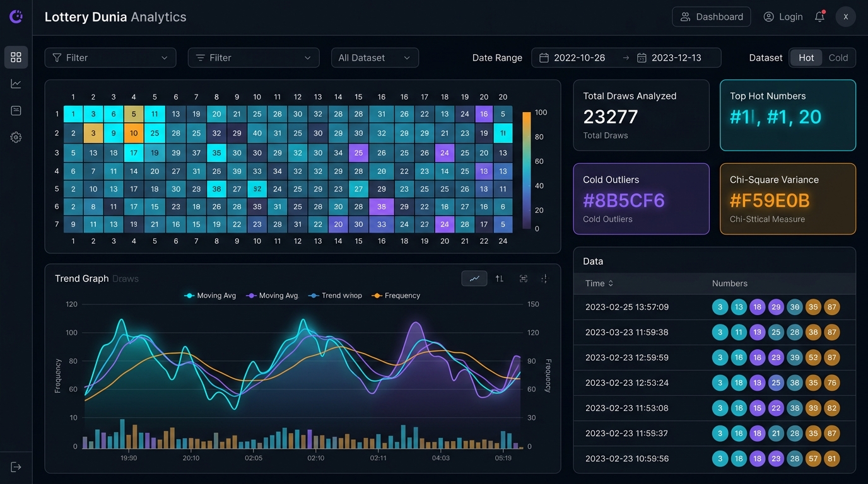
Task: Open the archive box page in sidebar
Action: coord(16,111)
